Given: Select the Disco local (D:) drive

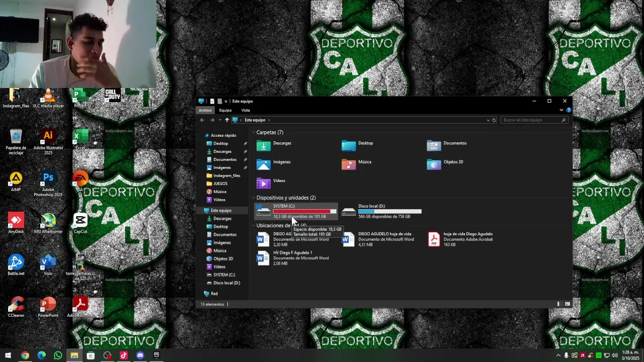Looking at the screenshot, I should [x=381, y=211].
